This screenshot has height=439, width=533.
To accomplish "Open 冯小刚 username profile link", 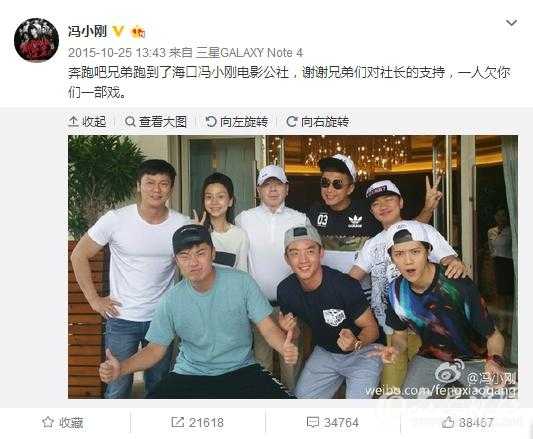I will [x=87, y=31].
